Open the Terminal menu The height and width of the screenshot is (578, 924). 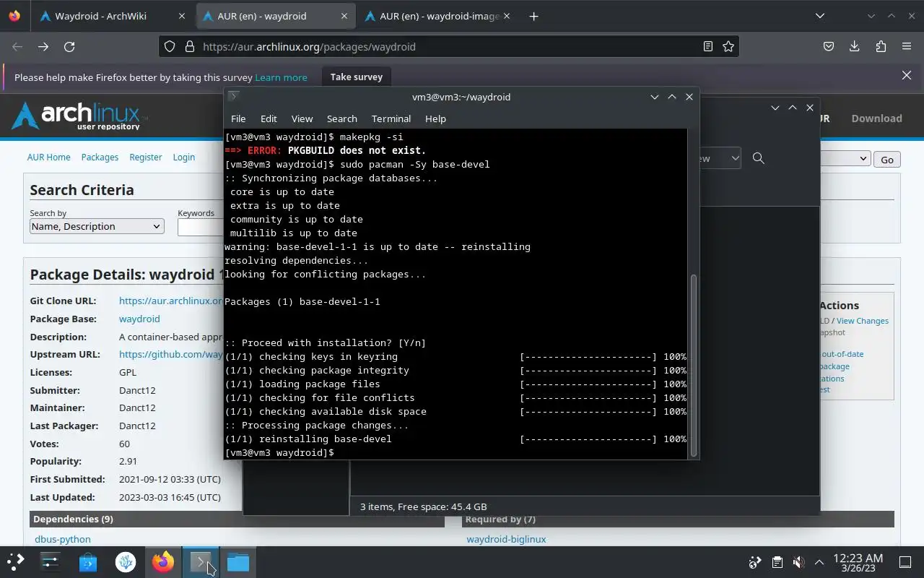coord(391,118)
